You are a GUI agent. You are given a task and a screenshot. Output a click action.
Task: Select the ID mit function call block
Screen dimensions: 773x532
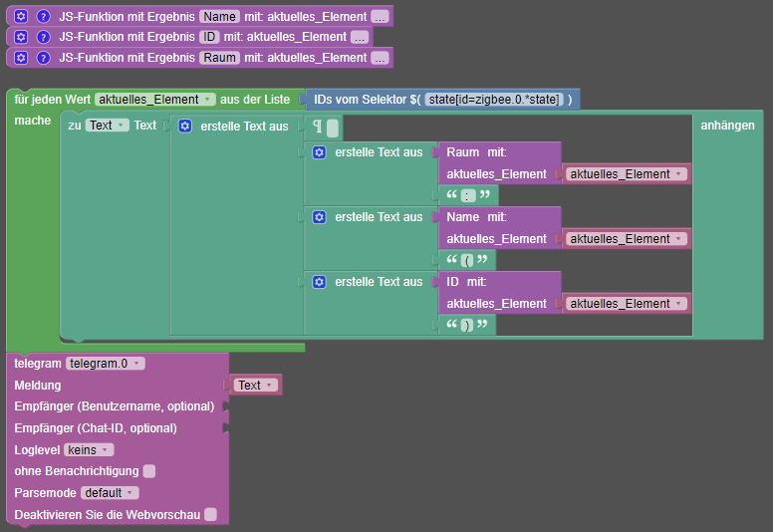point(499,292)
